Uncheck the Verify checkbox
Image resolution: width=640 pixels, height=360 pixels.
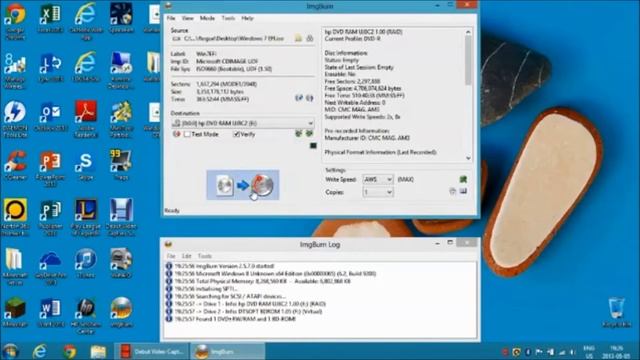pyautogui.click(x=236, y=134)
